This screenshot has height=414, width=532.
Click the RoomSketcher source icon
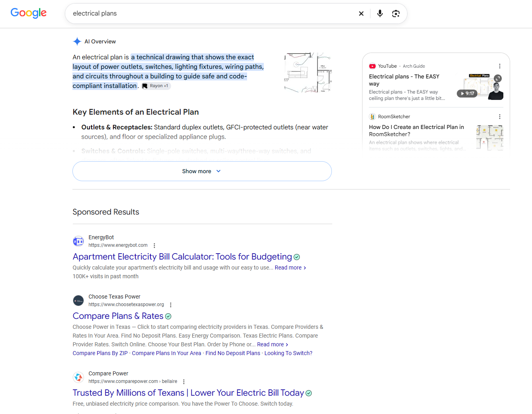tap(372, 117)
